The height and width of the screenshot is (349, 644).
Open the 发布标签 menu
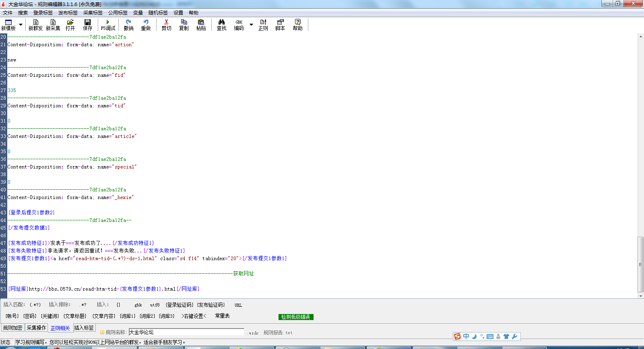click(68, 13)
